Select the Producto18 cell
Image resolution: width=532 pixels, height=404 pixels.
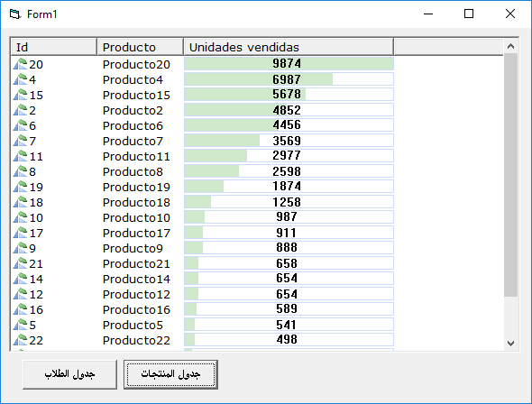coord(136,202)
